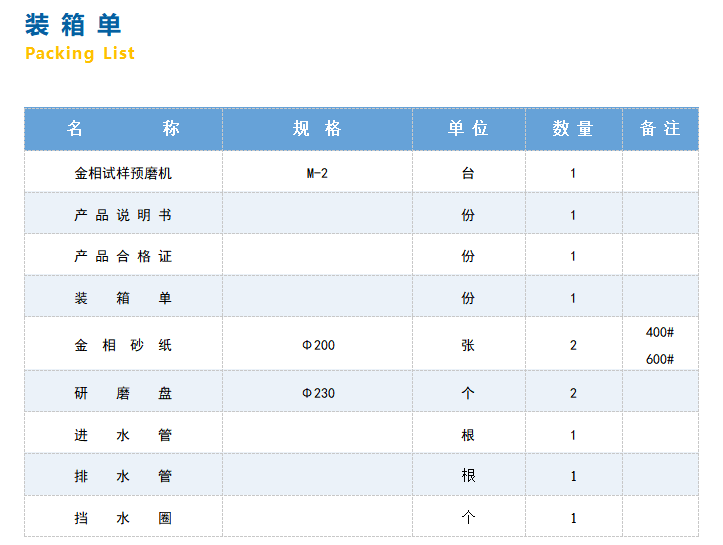Screen dimensions: 723x545
Task: Click unit 根 in 排水管 row
Action: tap(468, 475)
